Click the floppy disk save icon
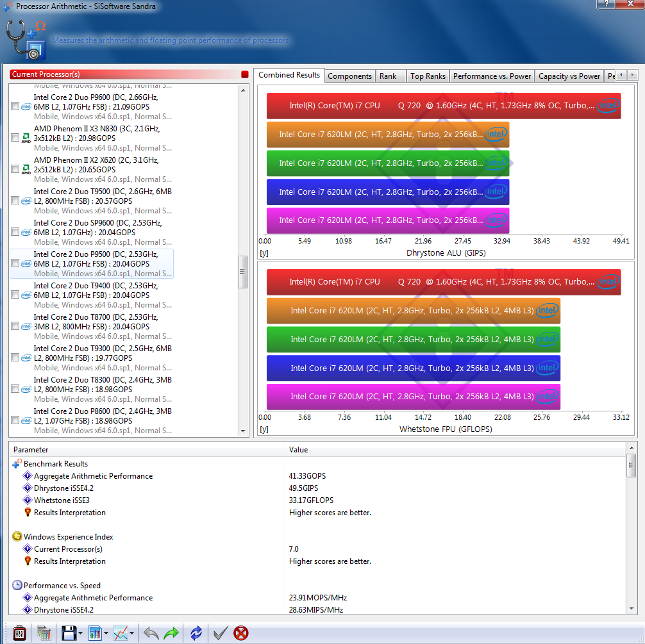645x644 pixels. click(69, 633)
